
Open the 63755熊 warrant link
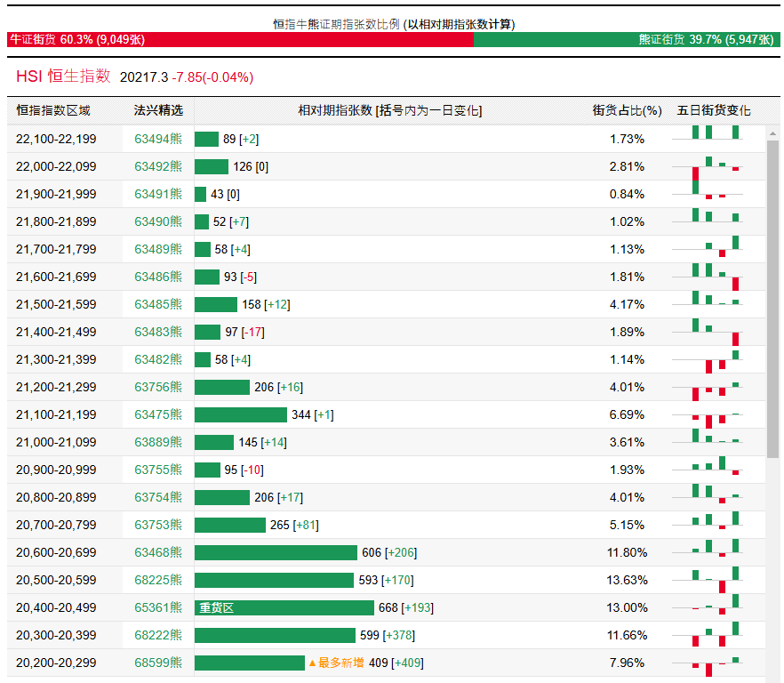[158, 470]
